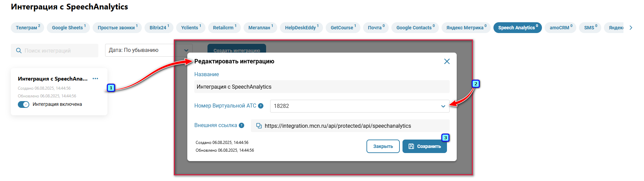Select the Yclients tab
644x181 pixels.
click(x=191, y=28)
